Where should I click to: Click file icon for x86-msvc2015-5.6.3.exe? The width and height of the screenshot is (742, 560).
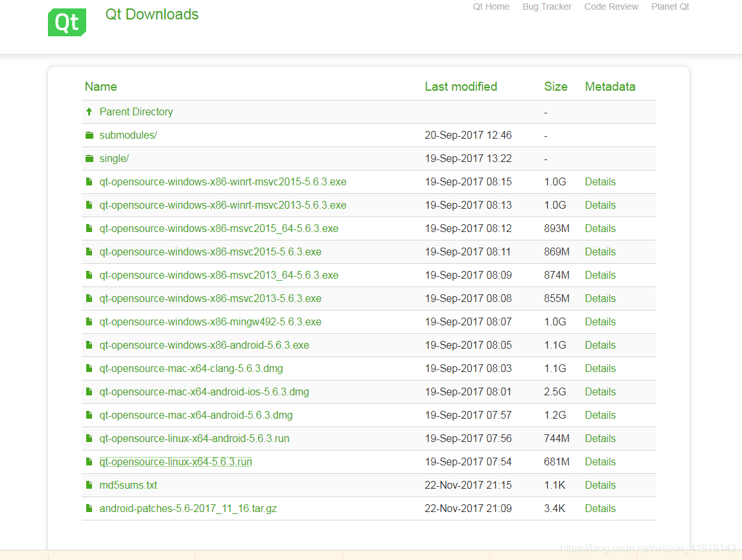[89, 252]
